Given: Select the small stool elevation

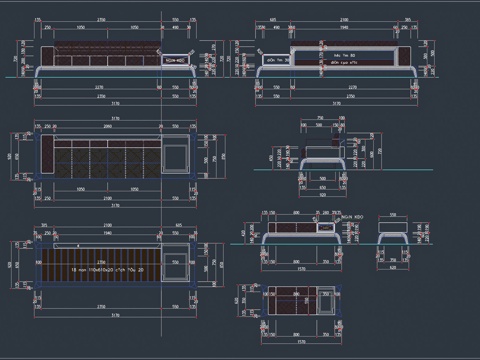Looking at the screenshot, I should pos(393,232).
